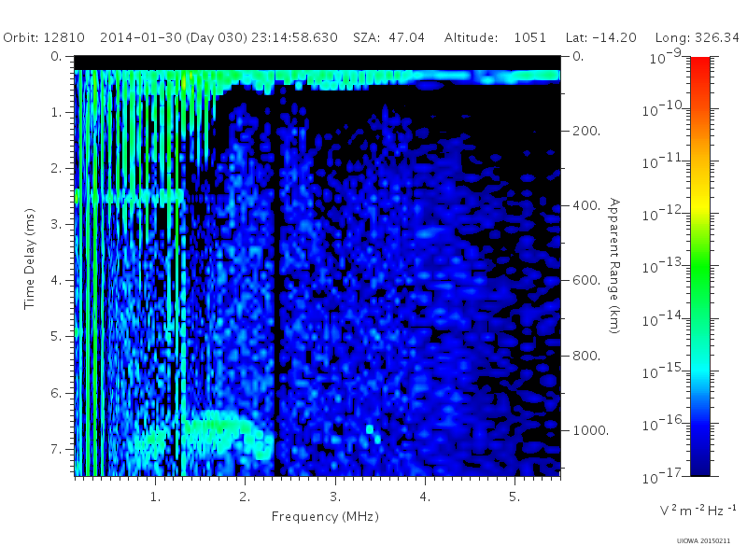Select the date 2014-01-30 (Day 030) text
The image size is (747, 560).
coord(174,37)
